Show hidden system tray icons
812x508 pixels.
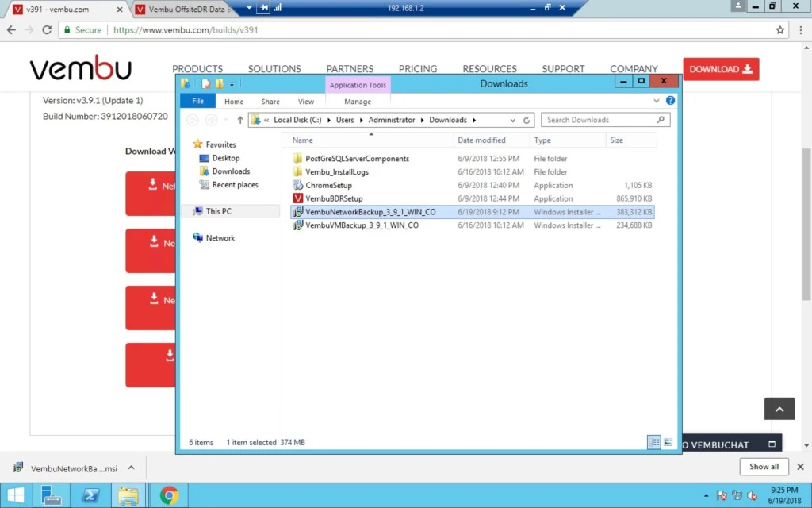706,495
